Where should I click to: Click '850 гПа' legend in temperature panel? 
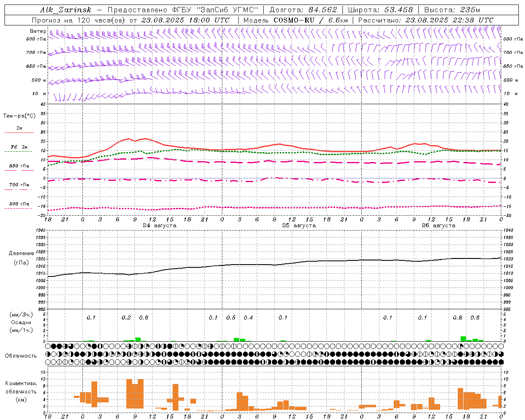point(19,166)
